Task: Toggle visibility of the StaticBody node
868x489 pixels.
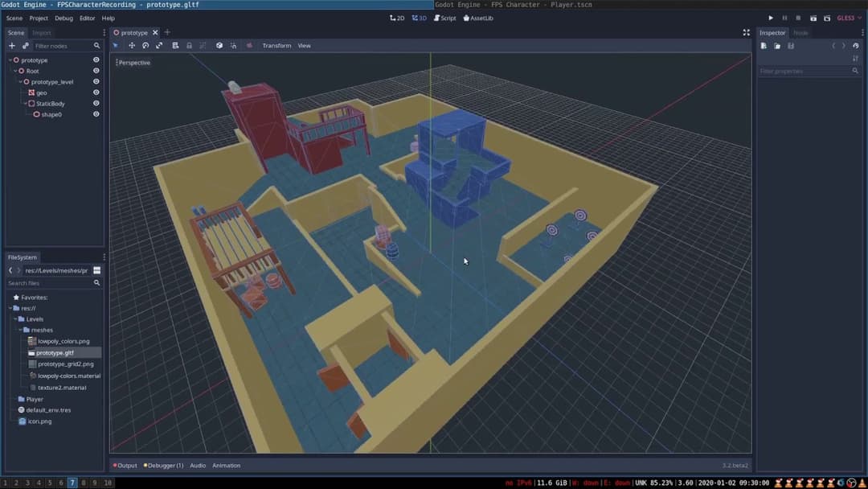Action: click(96, 103)
